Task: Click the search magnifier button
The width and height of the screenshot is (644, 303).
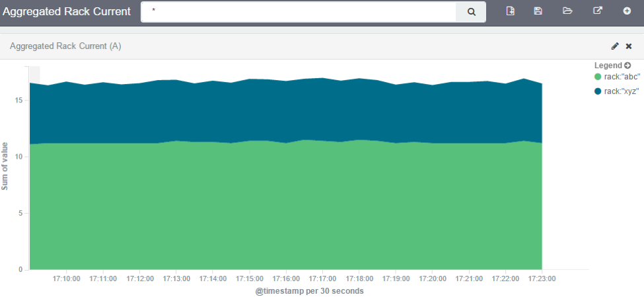Action: (x=471, y=12)
